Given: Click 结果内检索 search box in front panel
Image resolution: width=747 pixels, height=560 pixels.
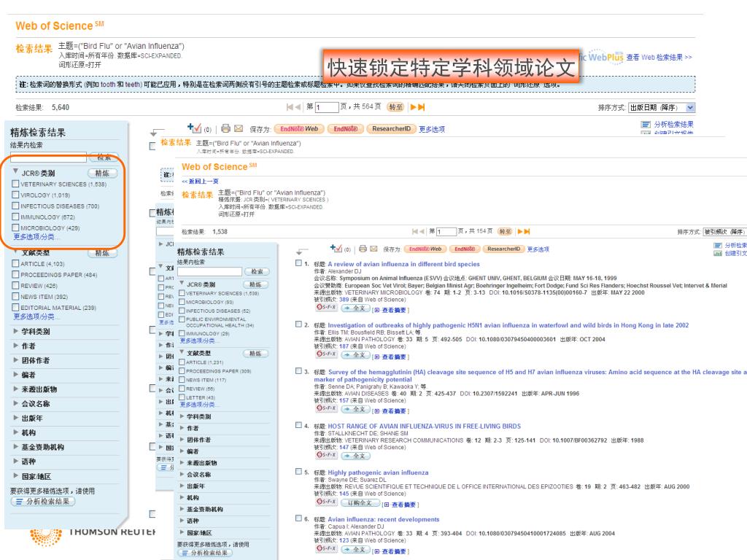Looking at the screenshot, I should pyautogui.click(x=209, y=271).
